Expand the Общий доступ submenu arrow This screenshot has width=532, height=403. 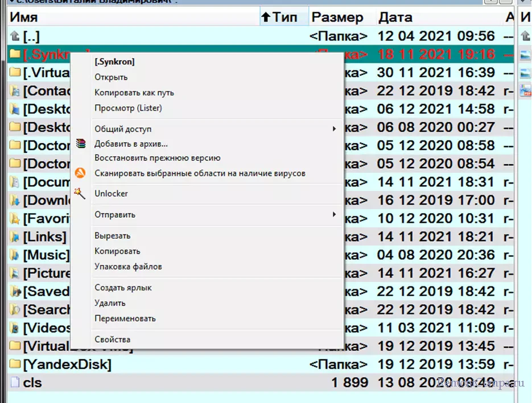click(334, 129)
